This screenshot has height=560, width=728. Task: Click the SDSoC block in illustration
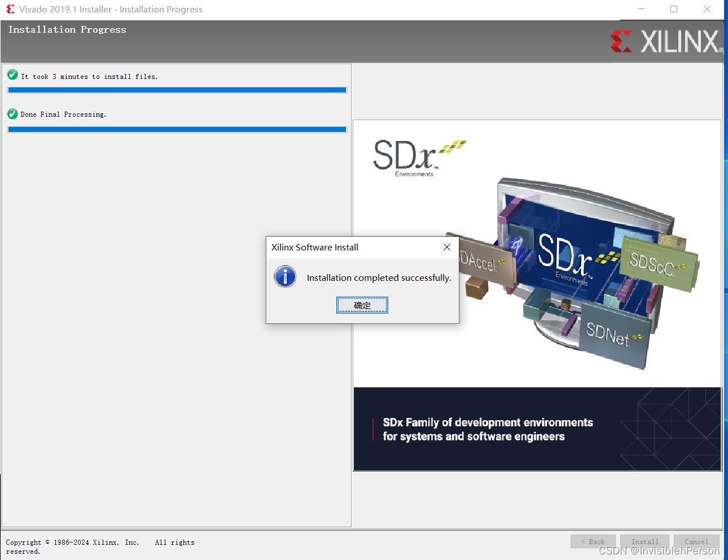(658, 263)
